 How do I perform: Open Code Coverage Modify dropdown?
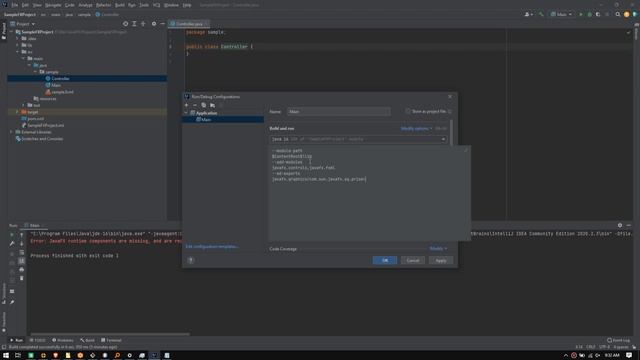pyautogui.click(x=438, y=249)
